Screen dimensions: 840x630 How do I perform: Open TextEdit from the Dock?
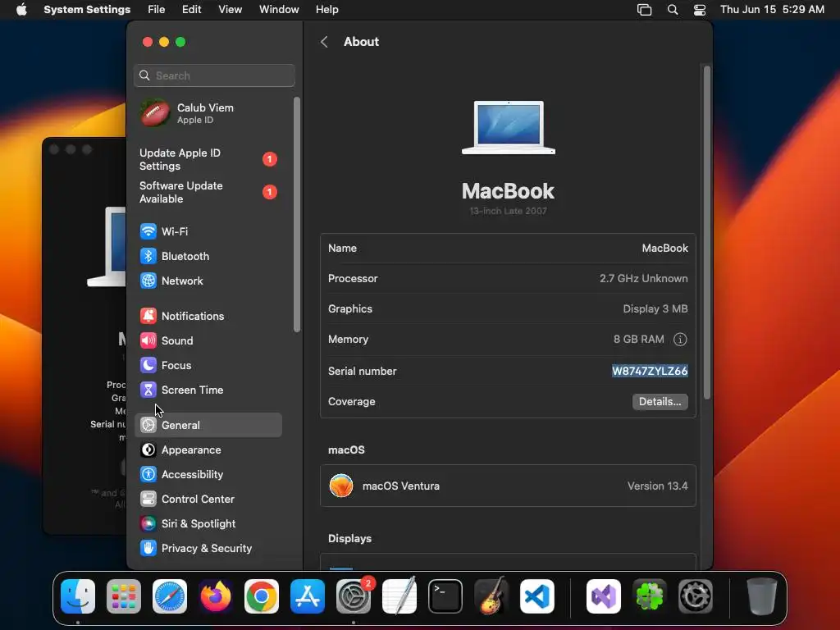(x=399, y=596)
